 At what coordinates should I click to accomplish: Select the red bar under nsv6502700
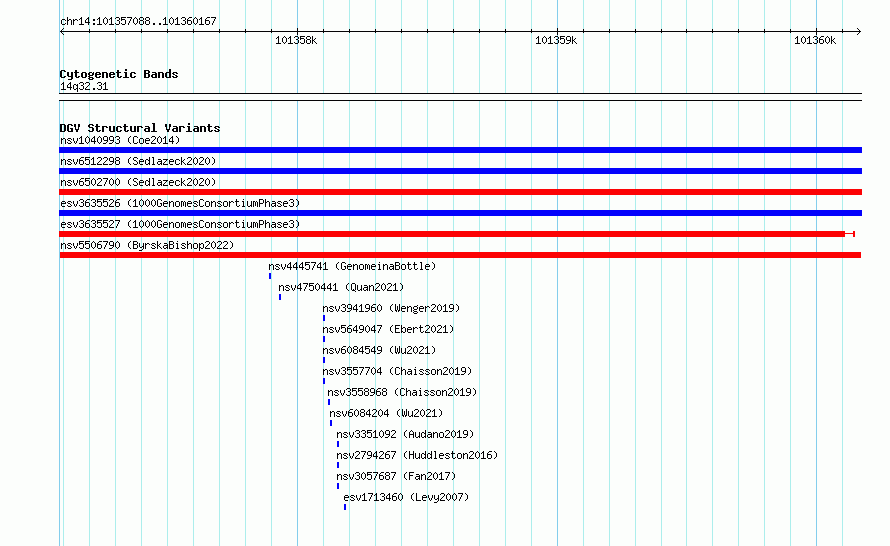point(460,192)
